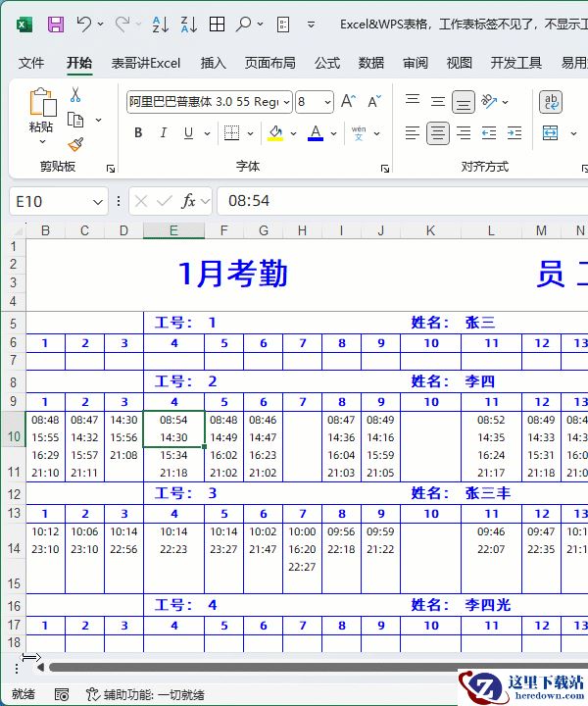
Task: Click the Save icon in quick access toolbar
Action: point(56,25)
